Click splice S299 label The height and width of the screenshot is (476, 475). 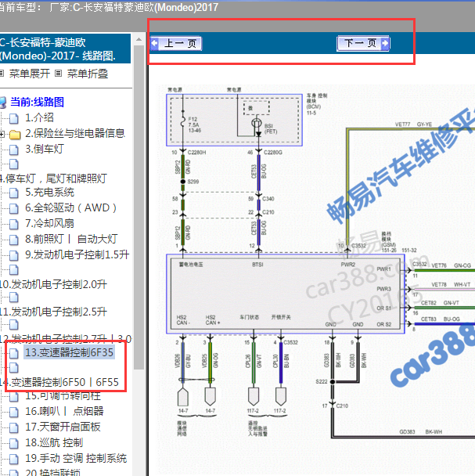point(193,182)
